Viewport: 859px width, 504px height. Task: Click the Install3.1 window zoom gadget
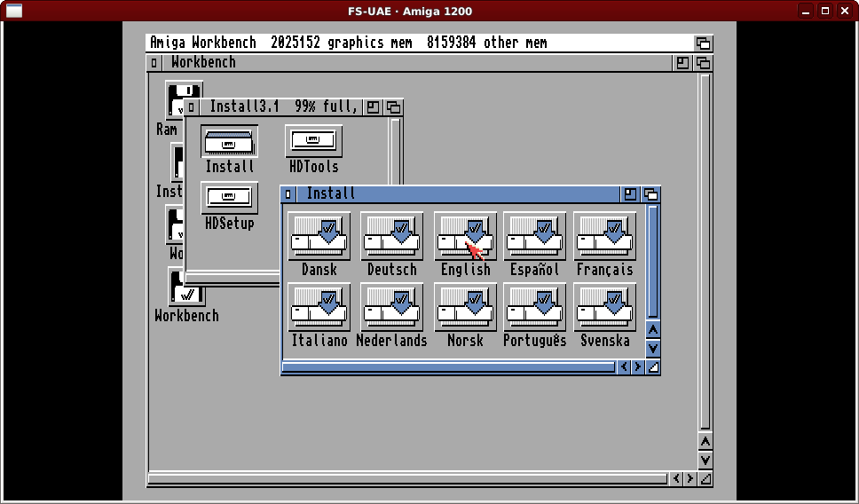(x=373, y=107)
